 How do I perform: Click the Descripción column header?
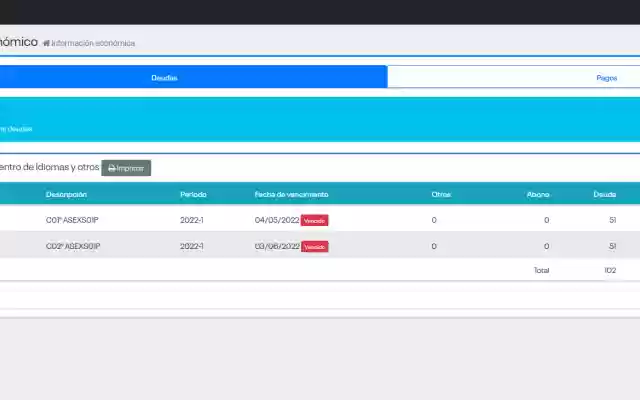point(66,194)
